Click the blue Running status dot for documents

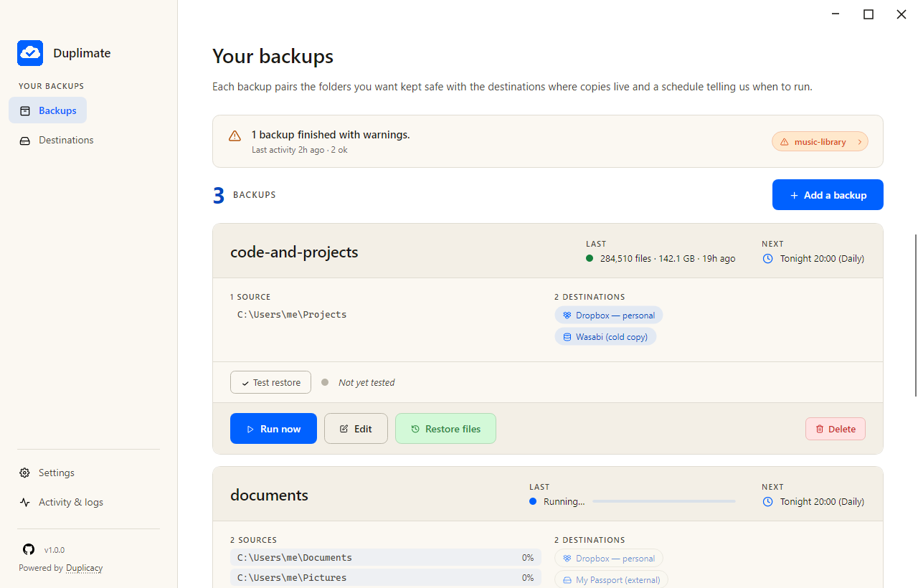click(x=533, y=501)
